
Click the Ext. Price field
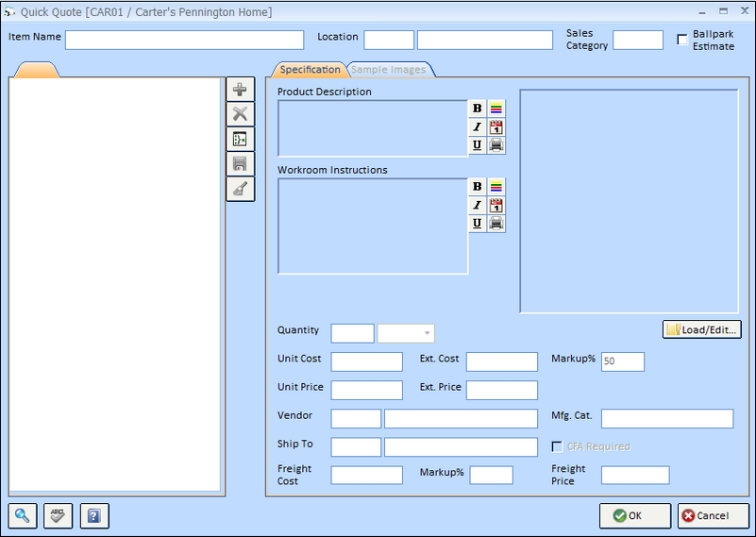pyautogui.click(x=502, y=390)
